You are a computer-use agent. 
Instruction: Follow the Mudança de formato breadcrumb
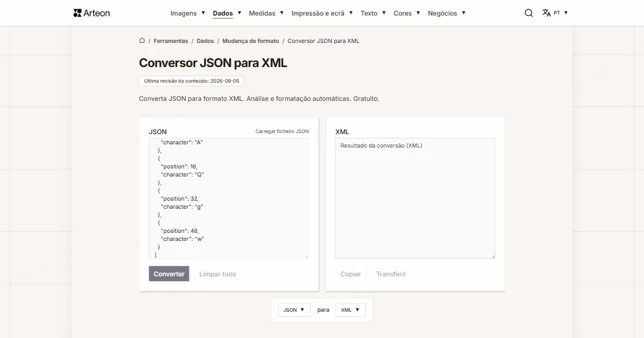(251, 41)
